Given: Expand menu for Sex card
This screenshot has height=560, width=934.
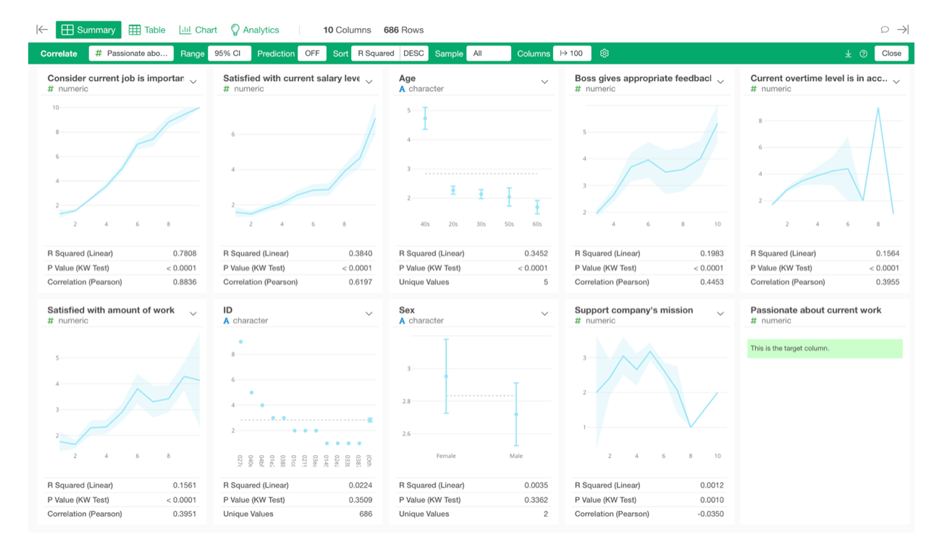Looking at the screenshot, I should (x=544, y=314).
